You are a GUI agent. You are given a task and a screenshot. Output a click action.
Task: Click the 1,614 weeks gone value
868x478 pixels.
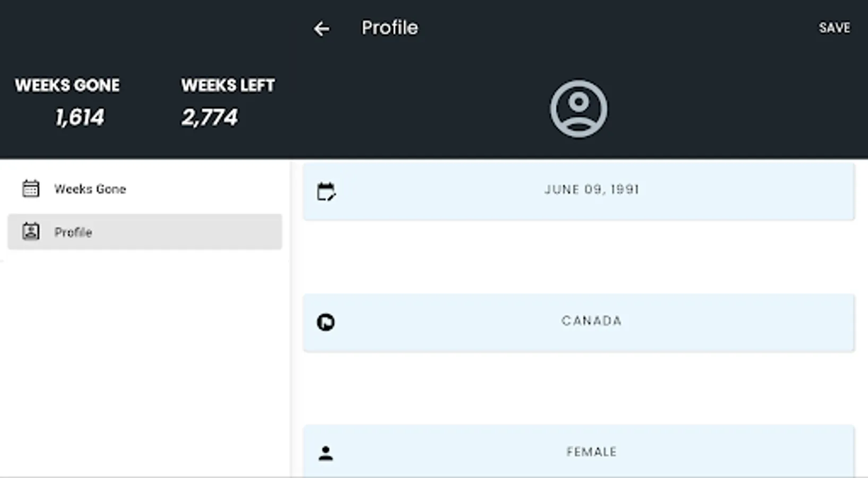coord(80,117)
